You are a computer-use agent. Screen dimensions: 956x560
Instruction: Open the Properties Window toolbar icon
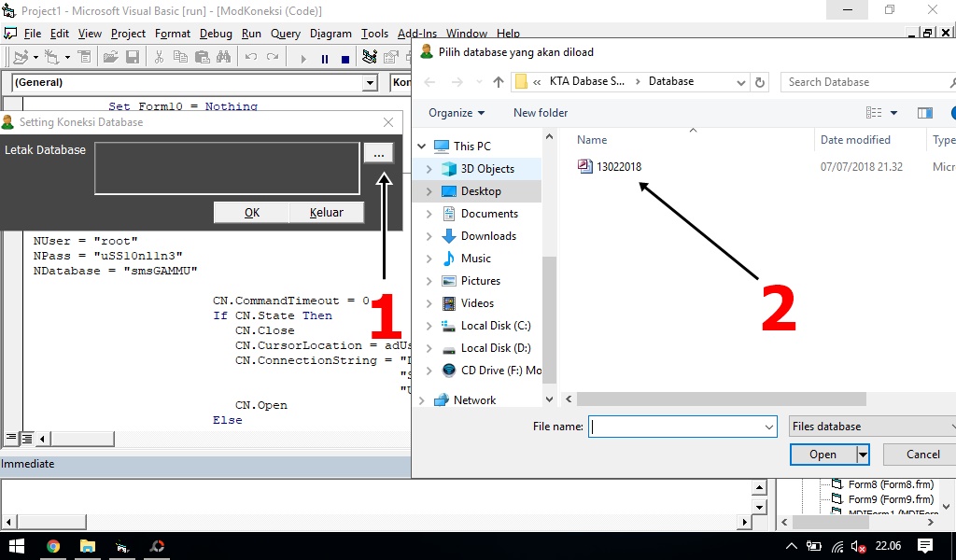coord(391,57)
